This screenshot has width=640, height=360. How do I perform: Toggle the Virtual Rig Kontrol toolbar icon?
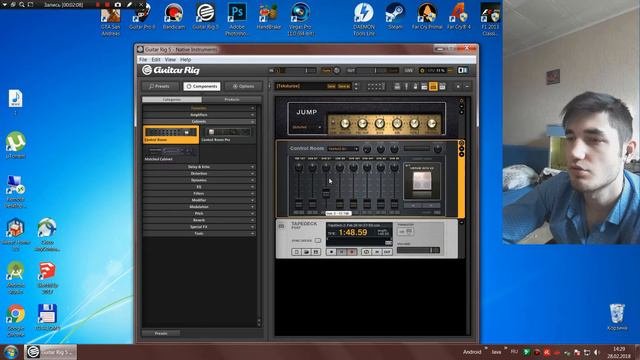pos(397,86)
